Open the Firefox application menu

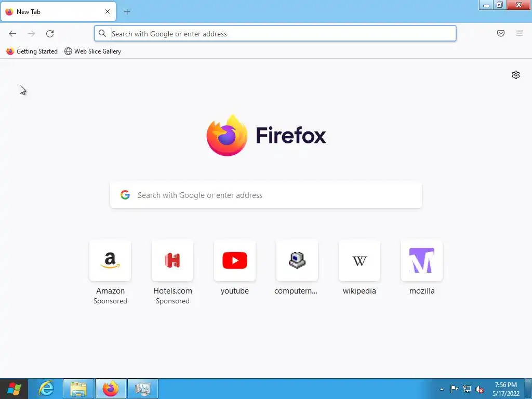[520, 33]
